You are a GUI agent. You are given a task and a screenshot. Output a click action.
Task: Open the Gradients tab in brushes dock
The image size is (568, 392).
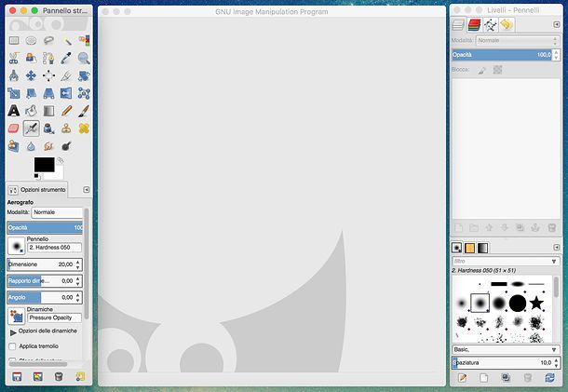pos(483,248)
